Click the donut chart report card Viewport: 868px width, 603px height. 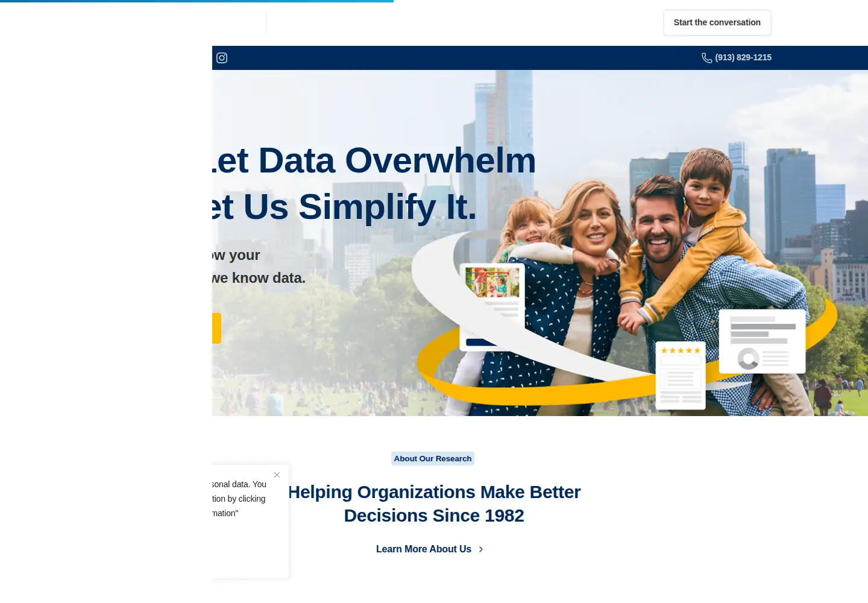(762, 341)
